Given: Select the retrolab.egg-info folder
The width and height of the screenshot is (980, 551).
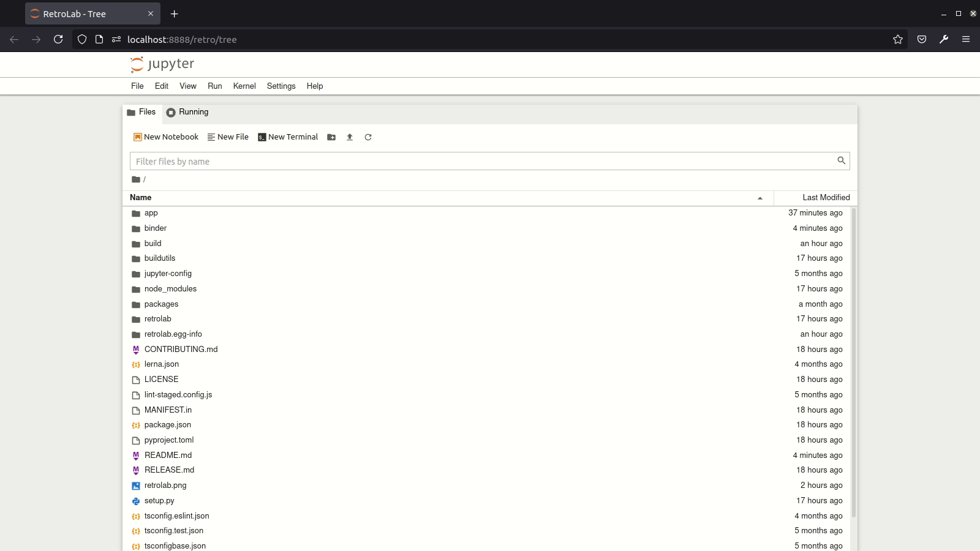Looking at the screenshot, I should 487,334.
